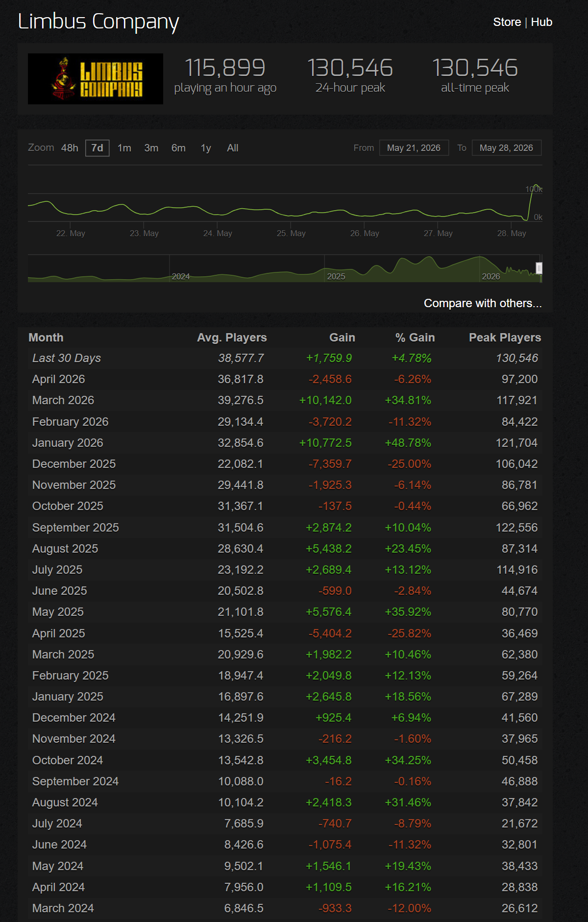Viewport: 588px width, 922px height.
Task: Click the 2026 label in chart navigator
Action: click(x=491, y=276)
